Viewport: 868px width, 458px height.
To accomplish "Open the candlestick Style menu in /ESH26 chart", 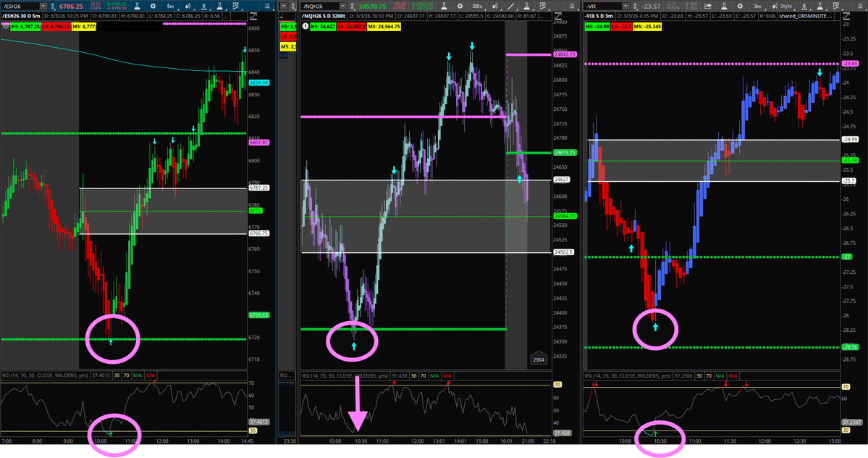I will (188, 6).
